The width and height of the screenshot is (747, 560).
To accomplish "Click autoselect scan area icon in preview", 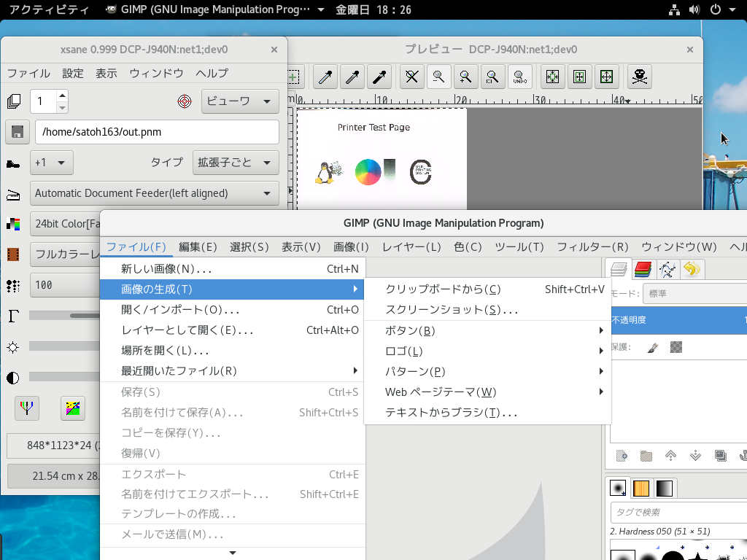I will 553,77.
